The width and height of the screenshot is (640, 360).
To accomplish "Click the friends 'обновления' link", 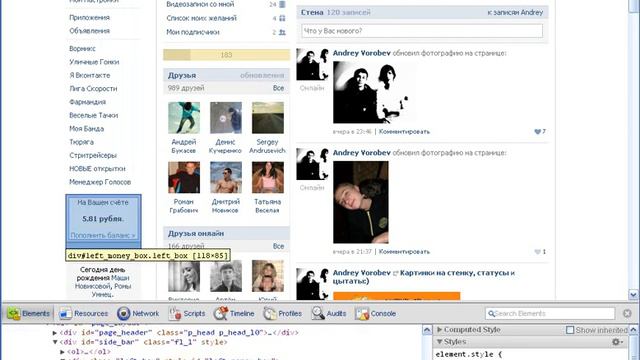I will click(x=262, y=76).
